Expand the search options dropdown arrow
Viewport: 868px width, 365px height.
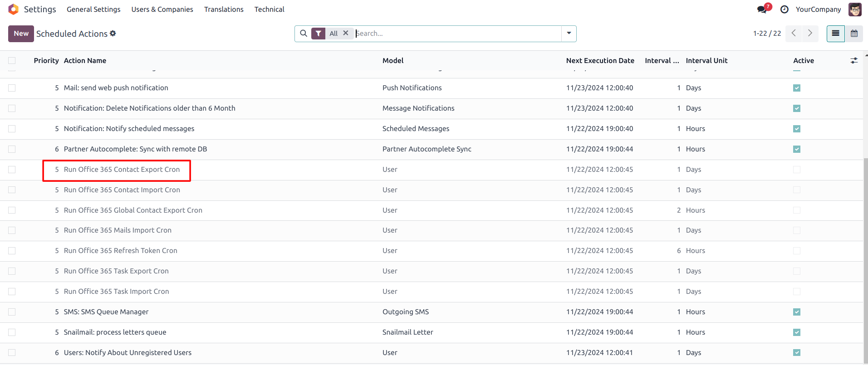pyautogui.click(x=569, y=34)
